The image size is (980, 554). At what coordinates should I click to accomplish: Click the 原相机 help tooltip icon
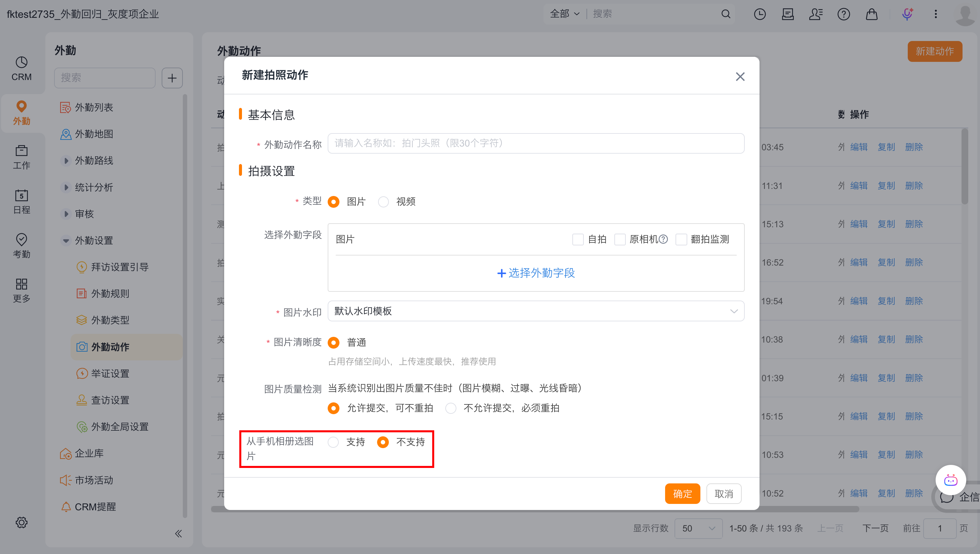point(663,239)
